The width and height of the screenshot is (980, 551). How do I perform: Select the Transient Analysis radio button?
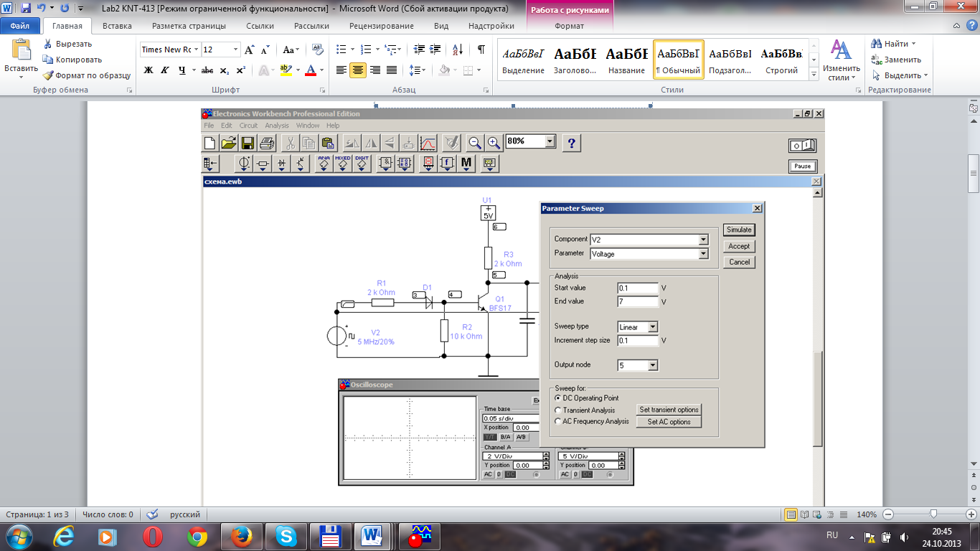click(558, 410)
